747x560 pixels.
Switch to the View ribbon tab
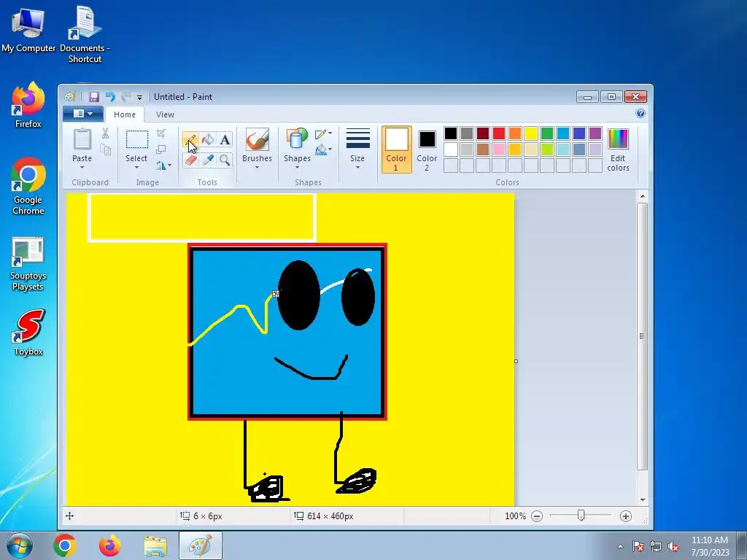click(x=166, y=114)
